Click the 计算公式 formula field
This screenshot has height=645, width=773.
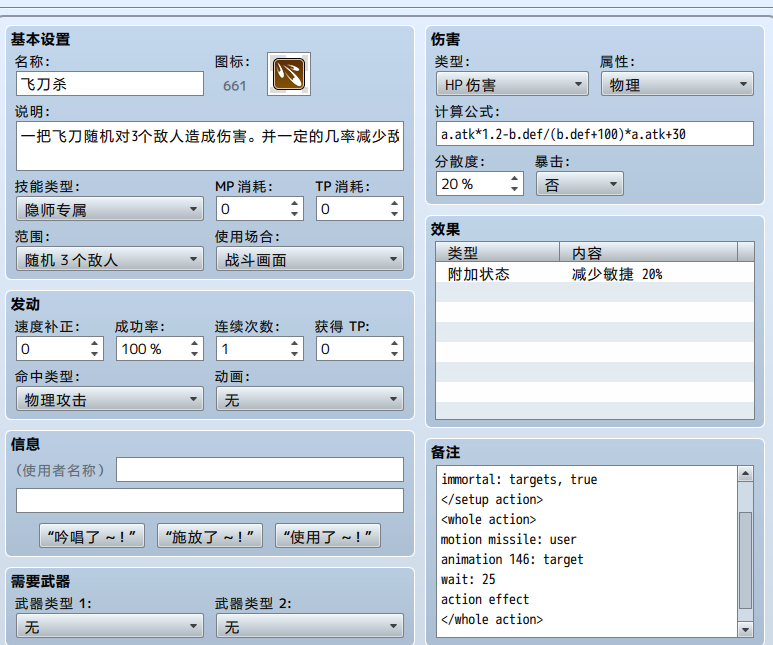click(x=595, y=134)
